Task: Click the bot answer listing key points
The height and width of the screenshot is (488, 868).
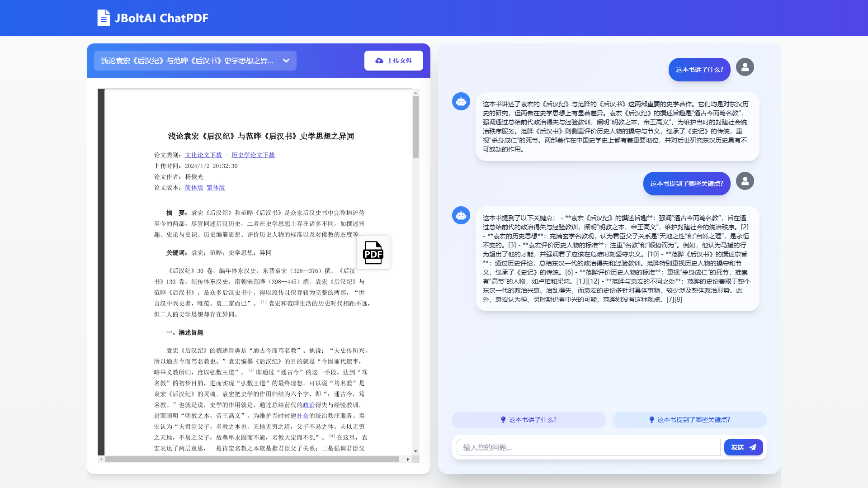Action: click(x=617, y=259)
